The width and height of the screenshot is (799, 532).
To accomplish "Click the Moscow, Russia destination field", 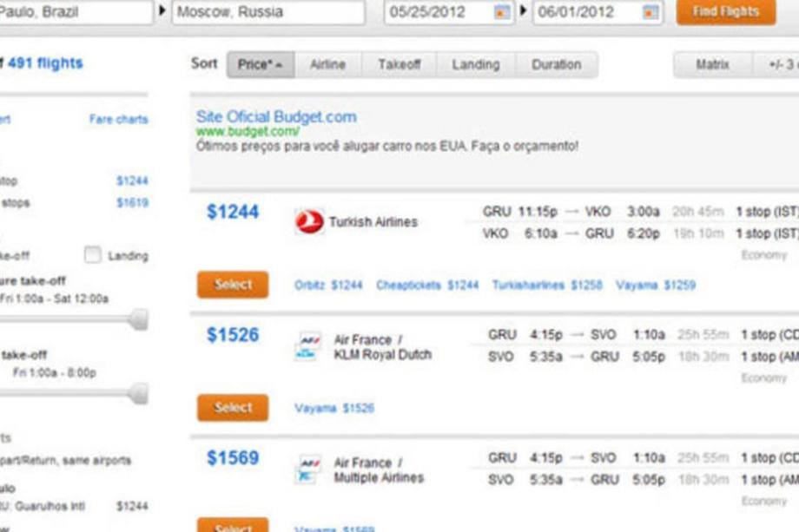I will click(268, 11).
